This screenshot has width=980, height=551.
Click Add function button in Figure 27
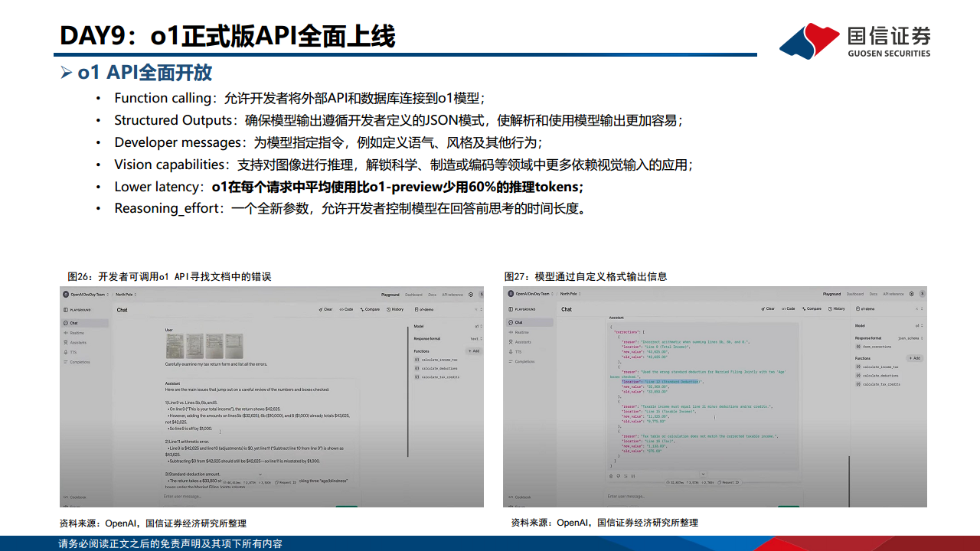(x=914, y=358)
